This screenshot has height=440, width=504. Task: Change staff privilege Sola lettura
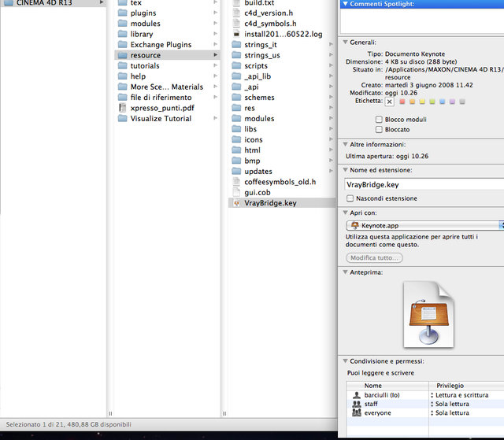pyautogui.click(x=450, y=404)
